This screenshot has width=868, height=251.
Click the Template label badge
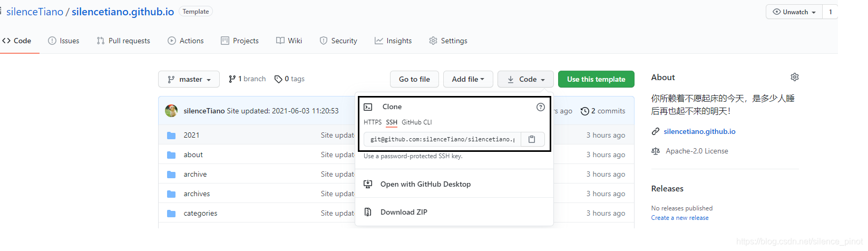point(196,12)
